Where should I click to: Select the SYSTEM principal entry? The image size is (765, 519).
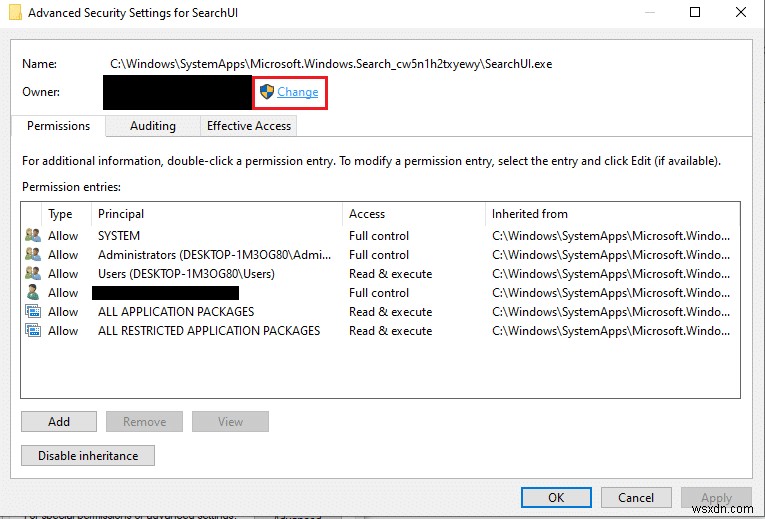[119, 236]
